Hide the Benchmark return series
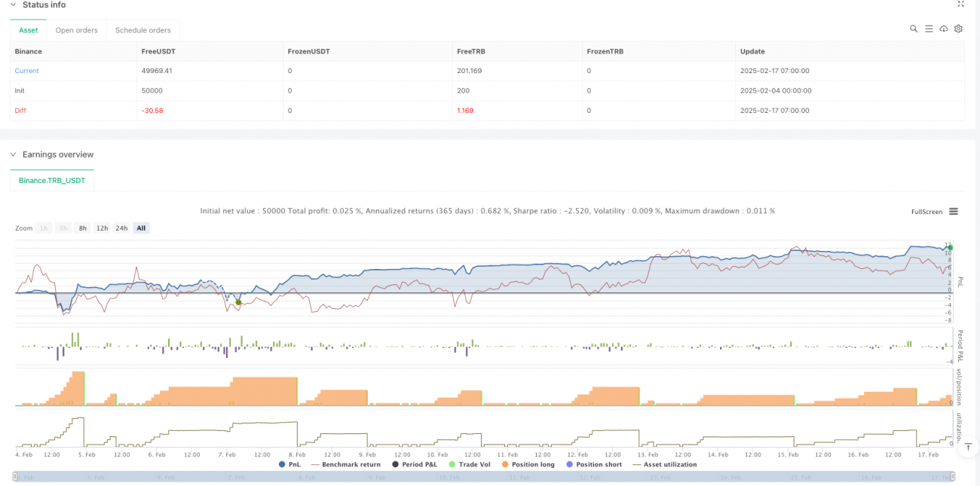This screenshot has width=980, height=486. tap(346, 464)
